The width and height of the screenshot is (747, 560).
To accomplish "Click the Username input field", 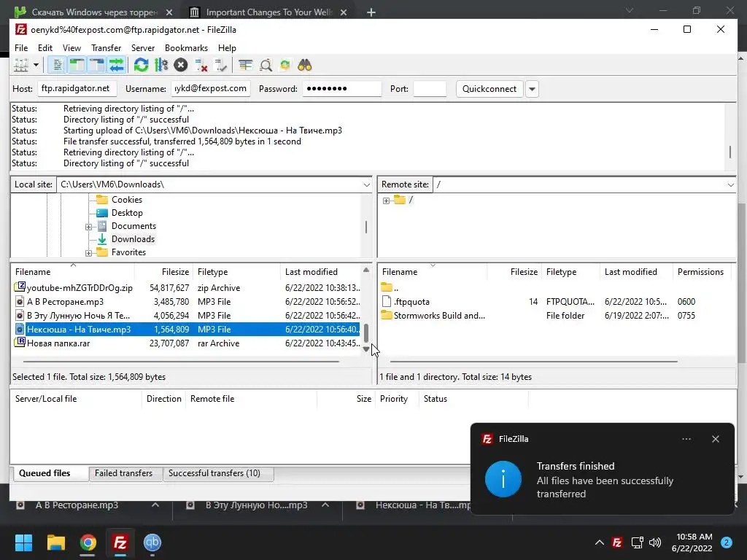I will click(211, 88).
